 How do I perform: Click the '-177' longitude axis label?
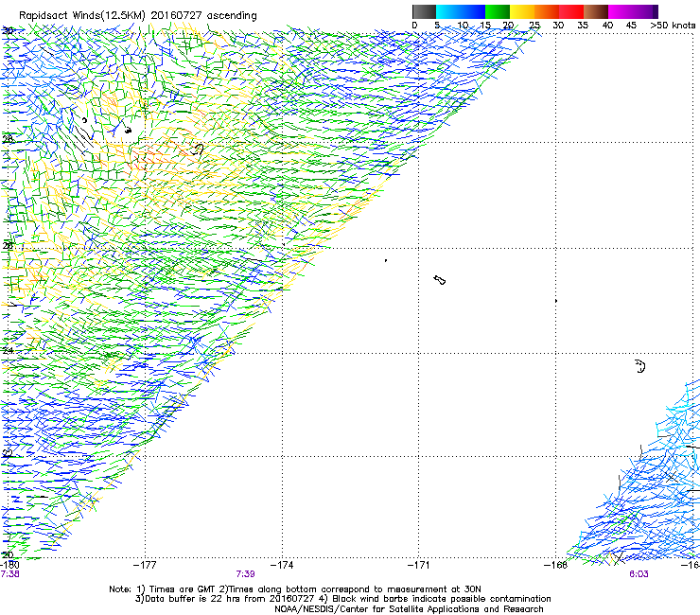145,565
